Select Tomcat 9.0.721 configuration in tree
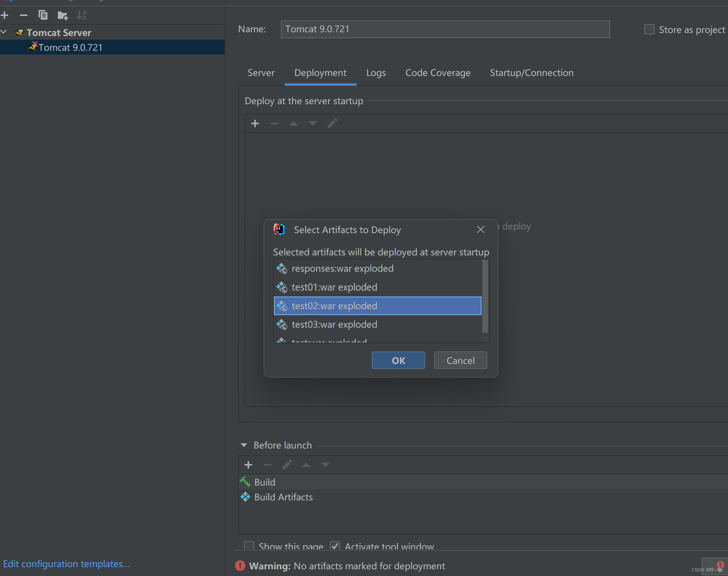 point(70,47)
